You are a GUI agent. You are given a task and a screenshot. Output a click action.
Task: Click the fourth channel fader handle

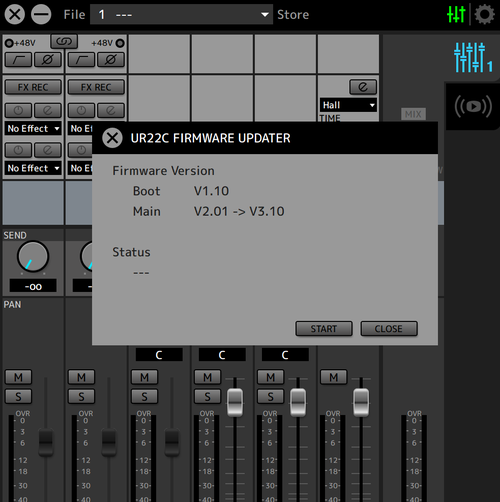point(235,402)
